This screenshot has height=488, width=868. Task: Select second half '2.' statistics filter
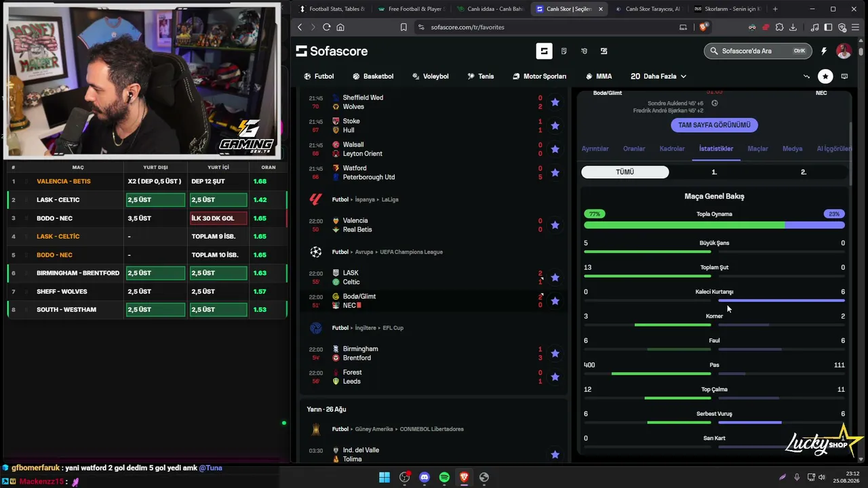coord(804,172)
